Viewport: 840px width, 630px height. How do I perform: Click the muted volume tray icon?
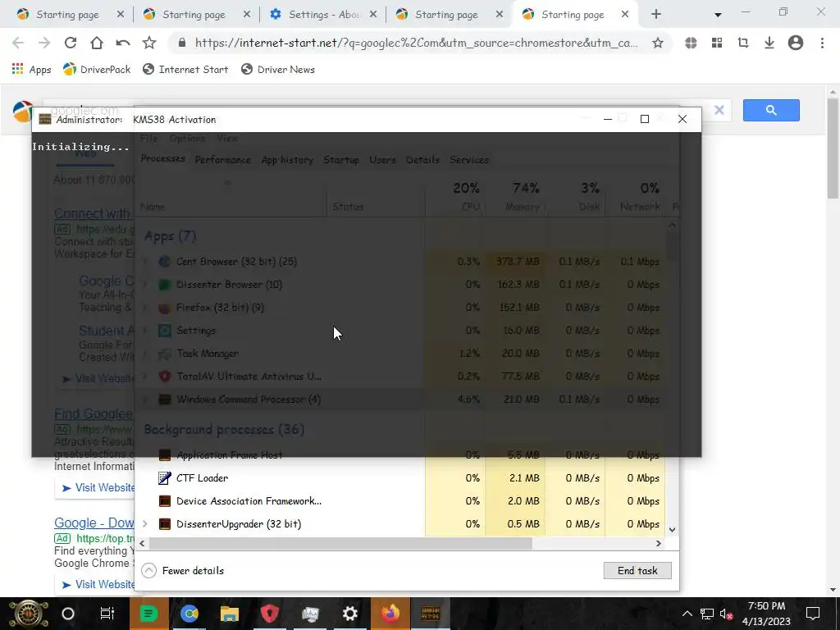(x=727, y=614)
